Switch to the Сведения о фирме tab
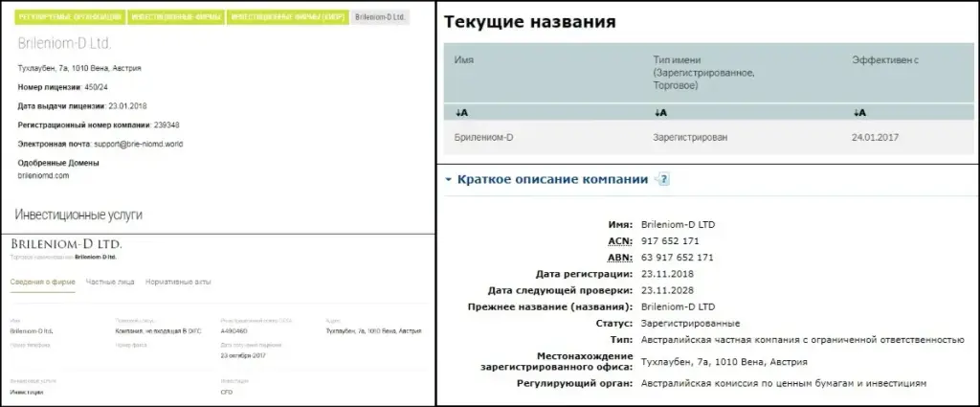Screen dimensions: 980x407 coord(42,282)
